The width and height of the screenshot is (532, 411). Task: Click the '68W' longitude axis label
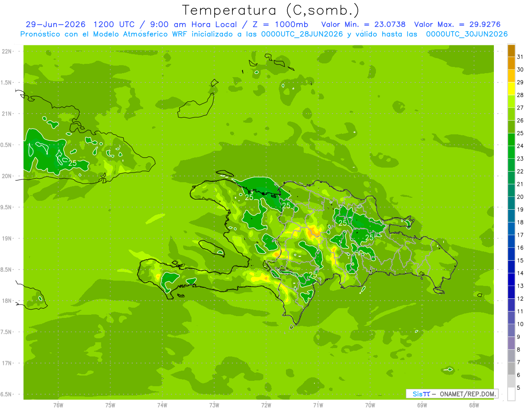point(474,405)
